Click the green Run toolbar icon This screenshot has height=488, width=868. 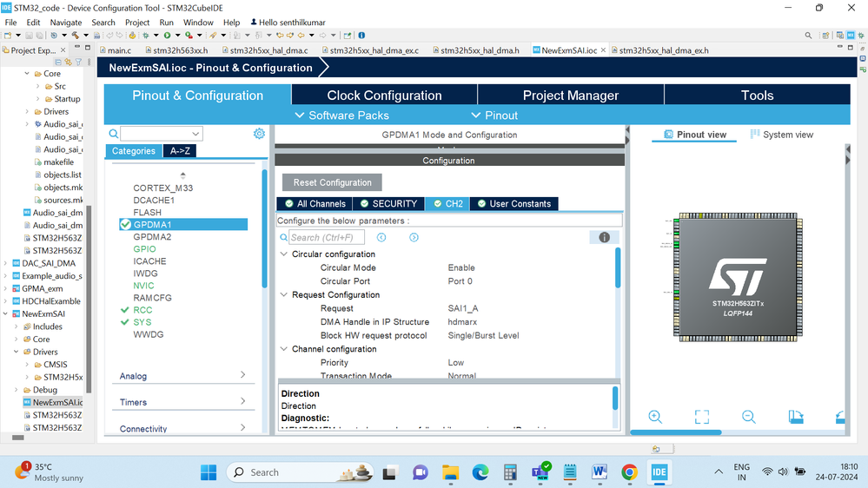pyautogui.click(x=167, y=36)
